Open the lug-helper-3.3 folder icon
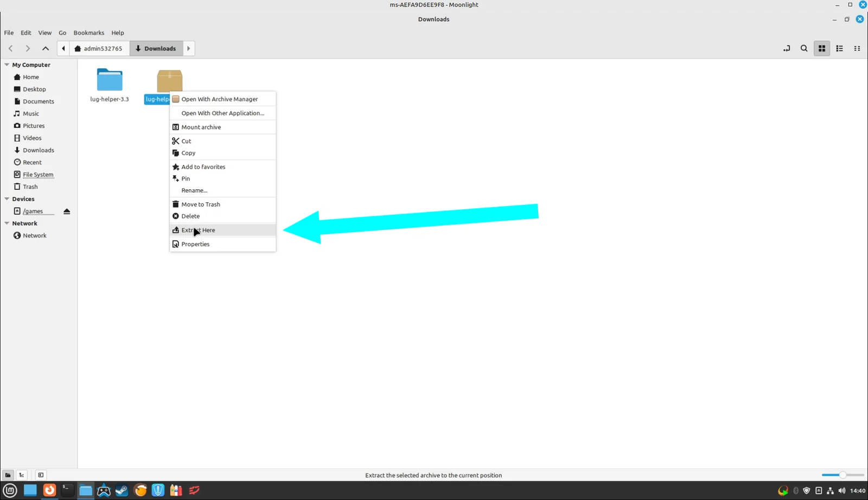The width and height of the screenshot is (868, 500). click(110, 80)
